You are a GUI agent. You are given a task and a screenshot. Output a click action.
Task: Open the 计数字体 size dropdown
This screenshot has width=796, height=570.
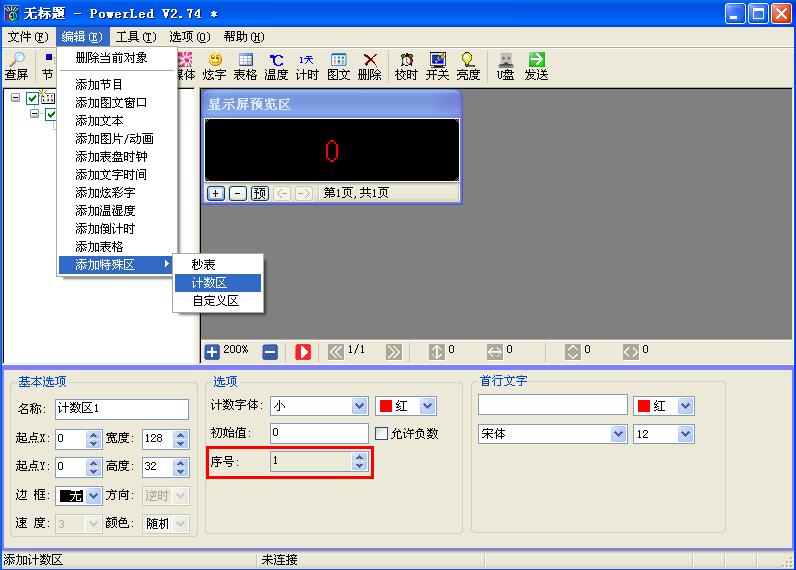tap(360, 406)
